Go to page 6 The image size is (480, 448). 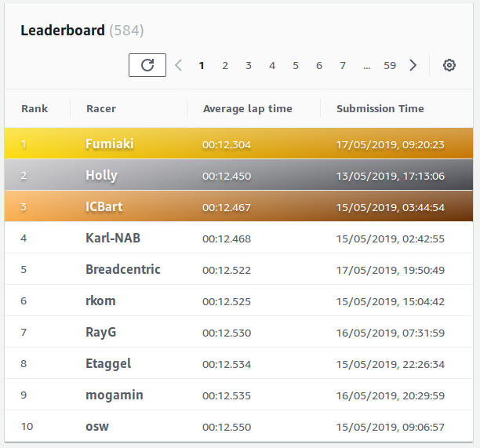(319, 66)
